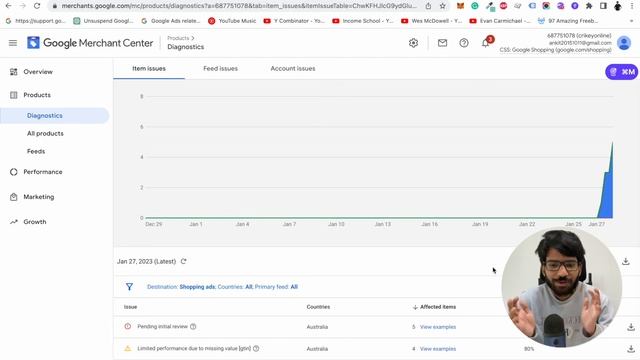Open the Google Ads related bookmark

[x=171, y=21]
